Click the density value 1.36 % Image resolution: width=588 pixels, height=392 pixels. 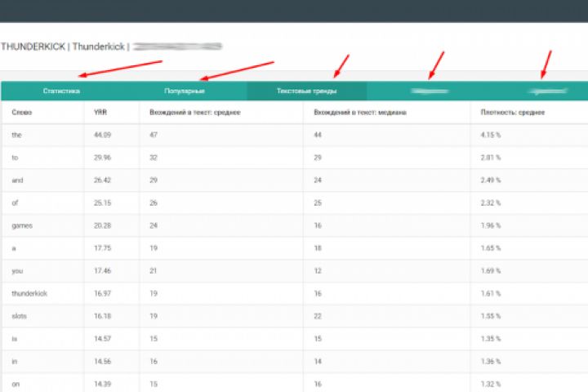point(491,361)
